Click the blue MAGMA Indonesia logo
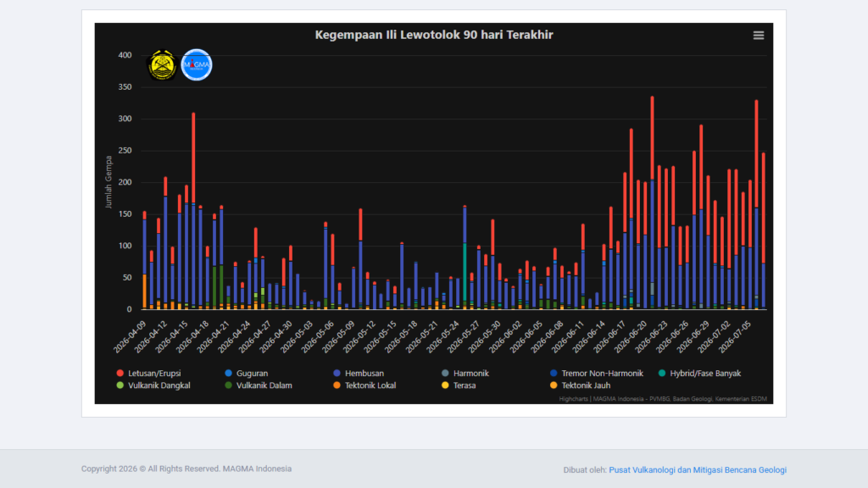 197,64
